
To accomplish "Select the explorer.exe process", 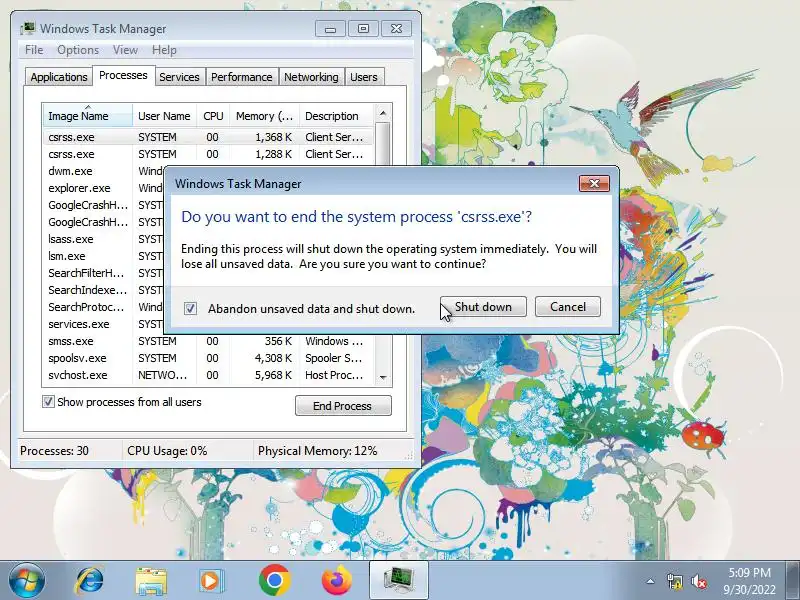I will tap(79, 188).
